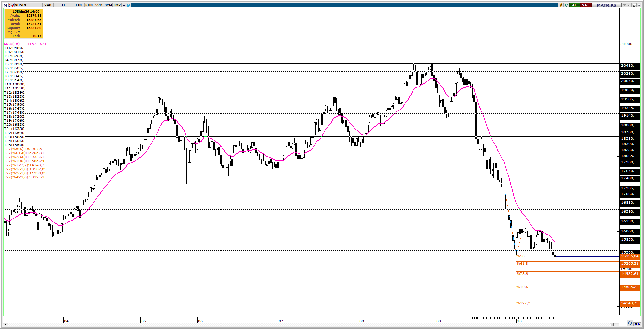Click the blue right arrow navigation icon
644x329 pixels.
pyautogui.click(x=639, y=324)
